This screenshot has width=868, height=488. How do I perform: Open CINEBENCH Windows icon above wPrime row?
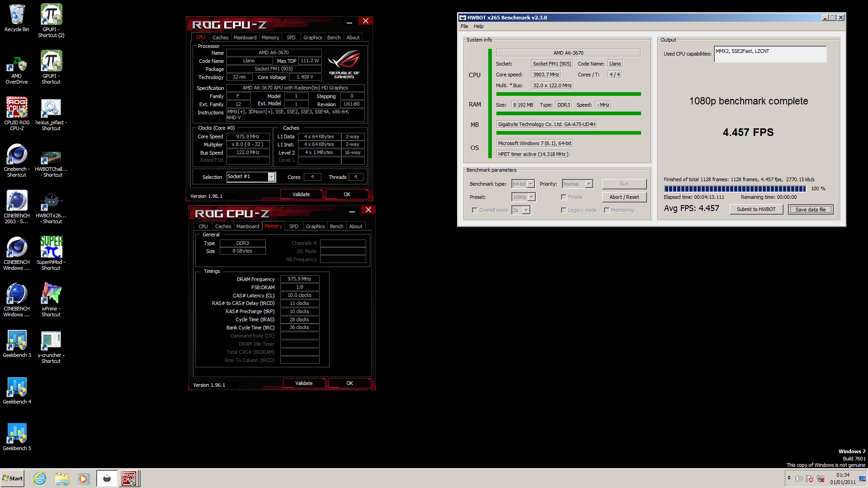(x=17, y=253)
